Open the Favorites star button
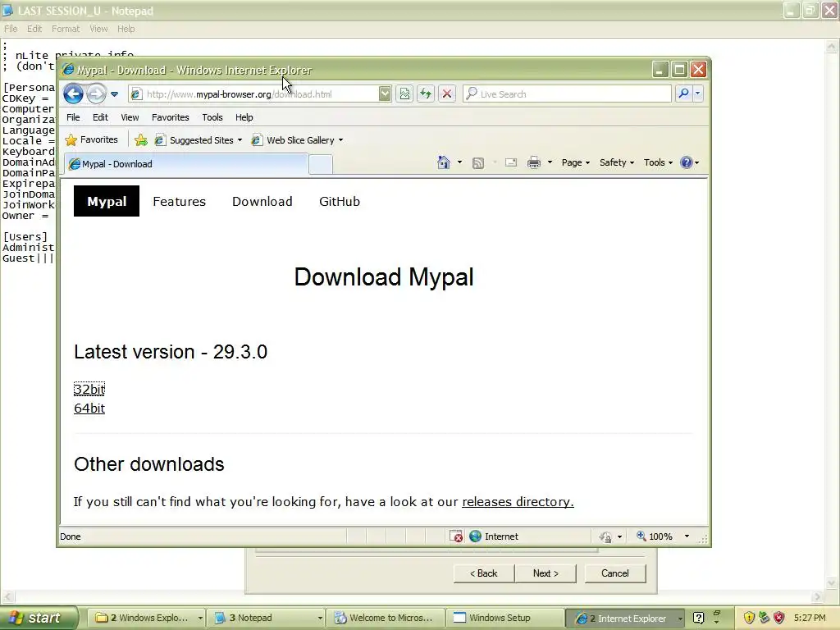Viewport: 840px width, 630px height. [92, 139]
